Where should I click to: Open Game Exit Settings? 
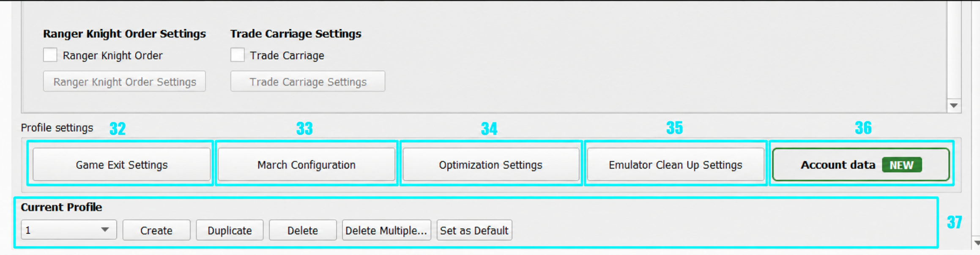tap(122, 164)
